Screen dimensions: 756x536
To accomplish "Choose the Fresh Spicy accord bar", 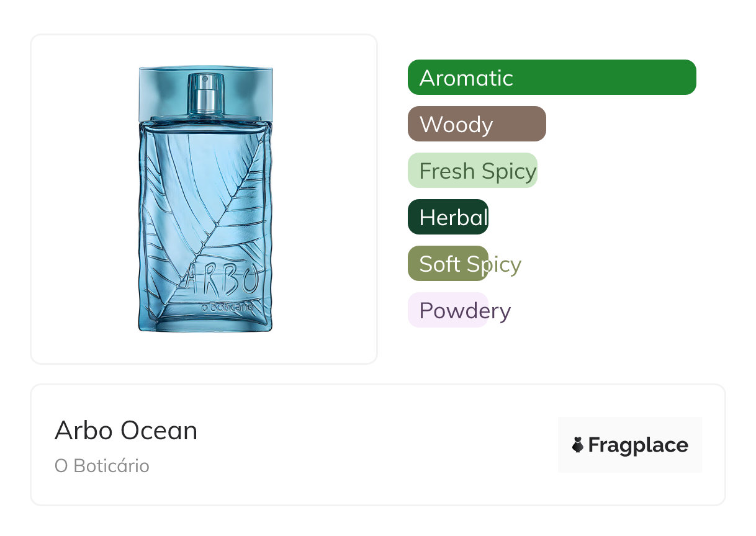I will 472,171.
